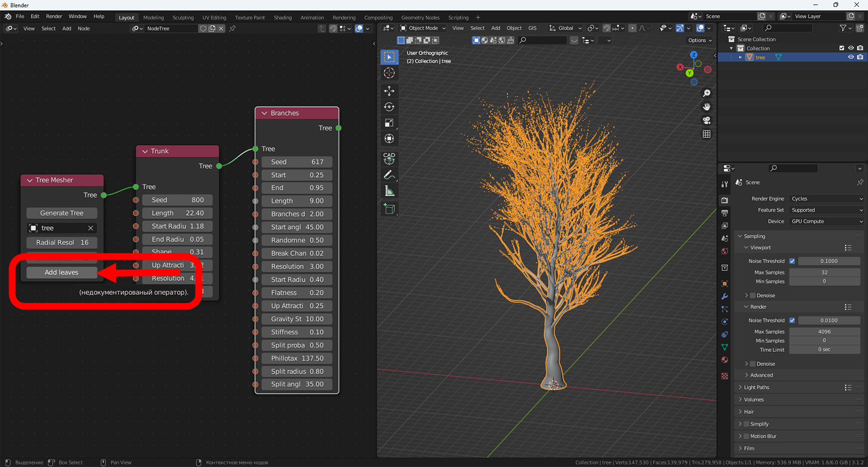Toggle camera view in viewport
Image resolution: width=868 pixels, height=467 pixels.
tap(706, 120)
